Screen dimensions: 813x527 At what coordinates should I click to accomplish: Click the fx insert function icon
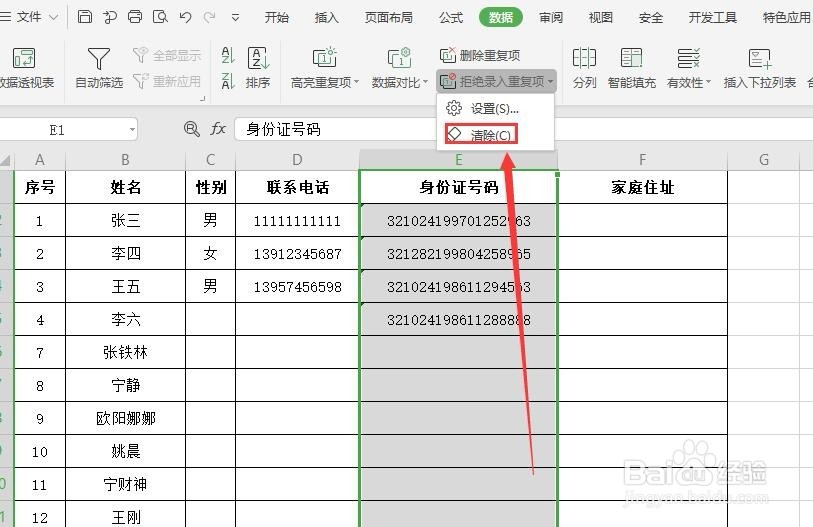[218, 129]
